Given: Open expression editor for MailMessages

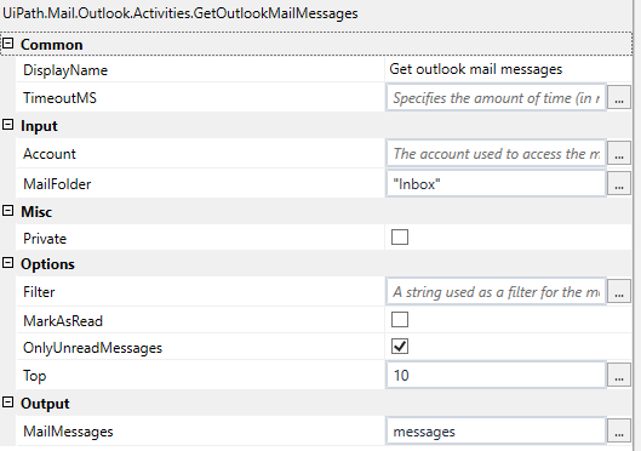Looking at the screenshot, I should (619, 431).
